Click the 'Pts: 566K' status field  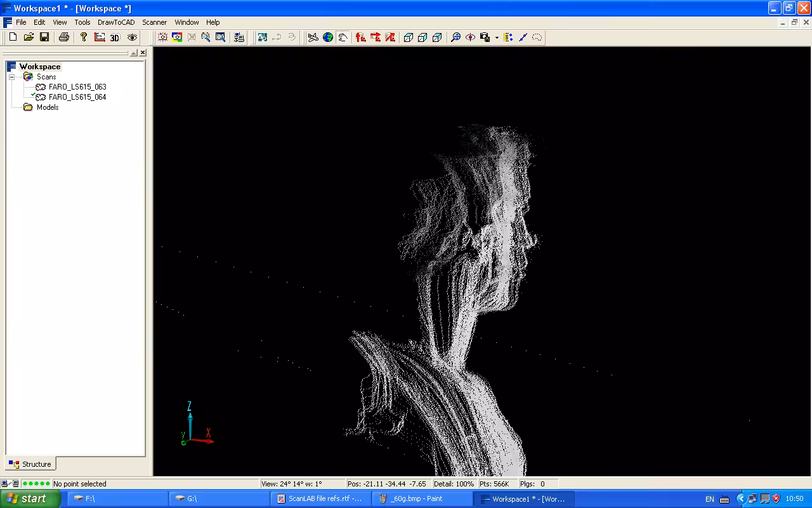coord(495,484)
